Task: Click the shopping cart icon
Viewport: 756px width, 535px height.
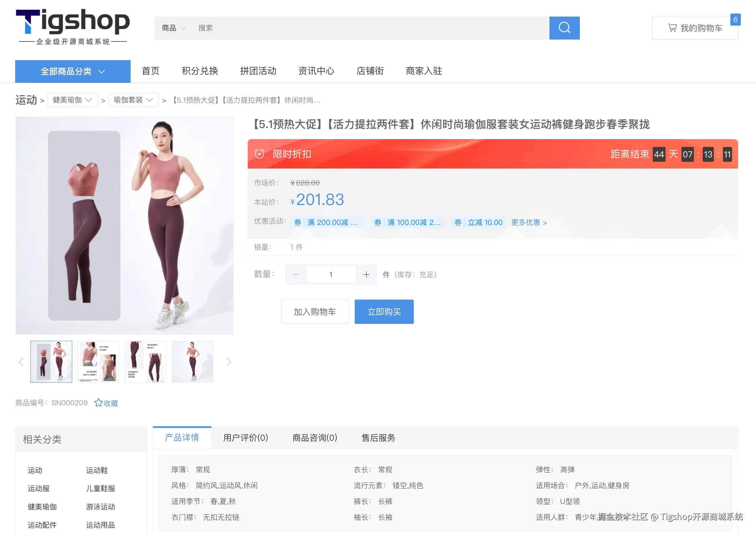Action: pyautogui.click(x=672, y=28)
